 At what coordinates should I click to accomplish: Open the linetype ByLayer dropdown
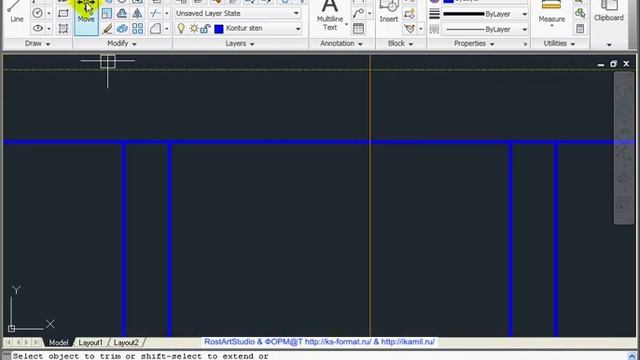(x=524, y=29)
